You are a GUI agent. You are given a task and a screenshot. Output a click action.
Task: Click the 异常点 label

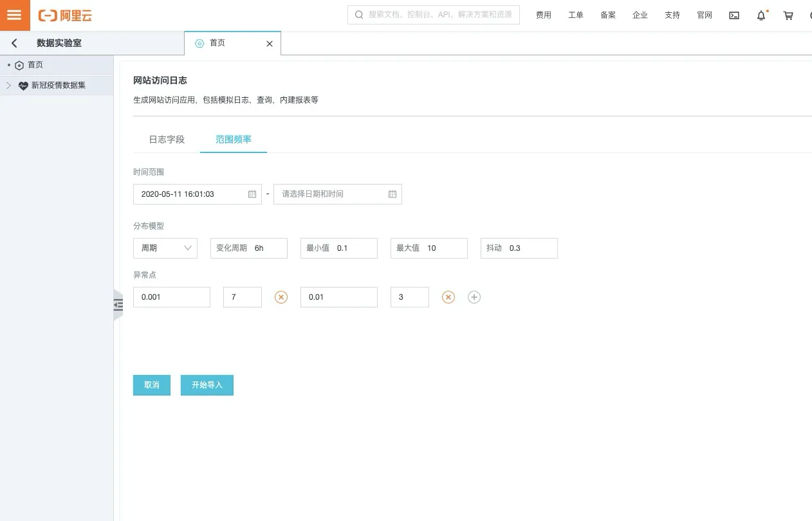[145, 275]
